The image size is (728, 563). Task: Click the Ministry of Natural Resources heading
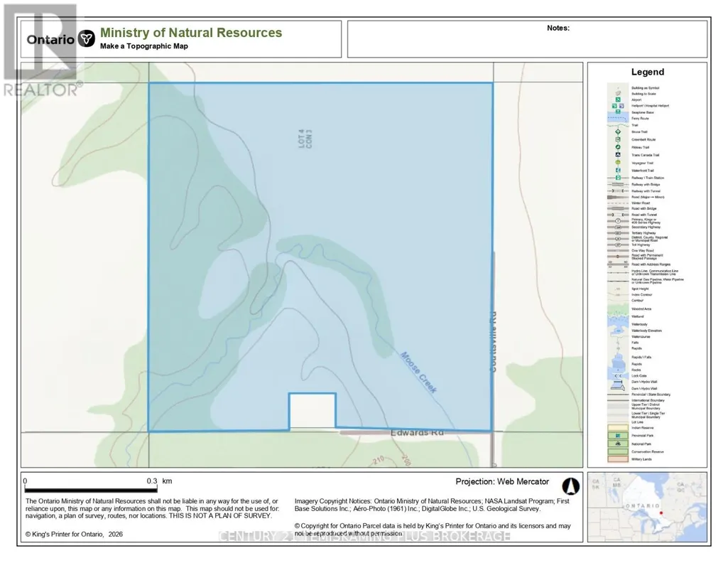point(191,33)
